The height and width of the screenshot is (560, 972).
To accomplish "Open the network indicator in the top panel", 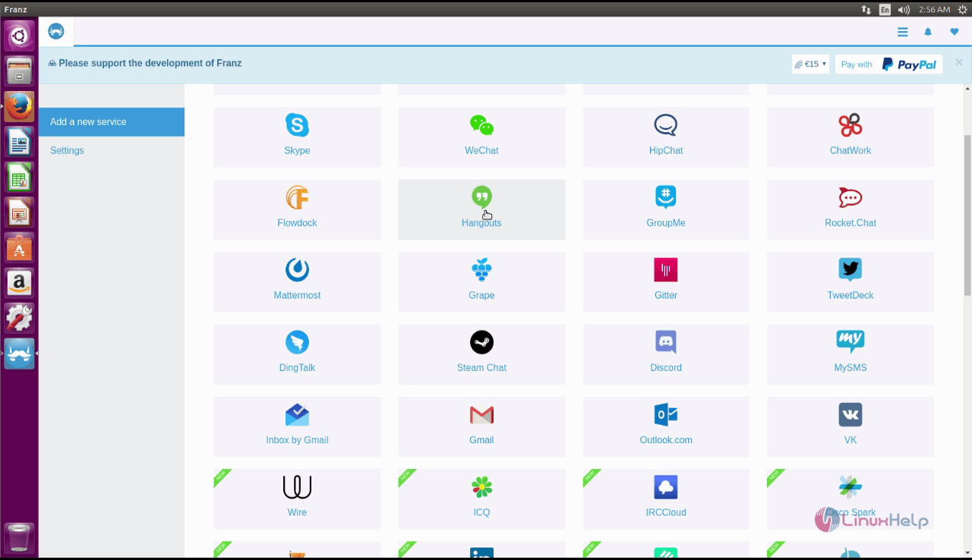I will (x=866, y=9).
